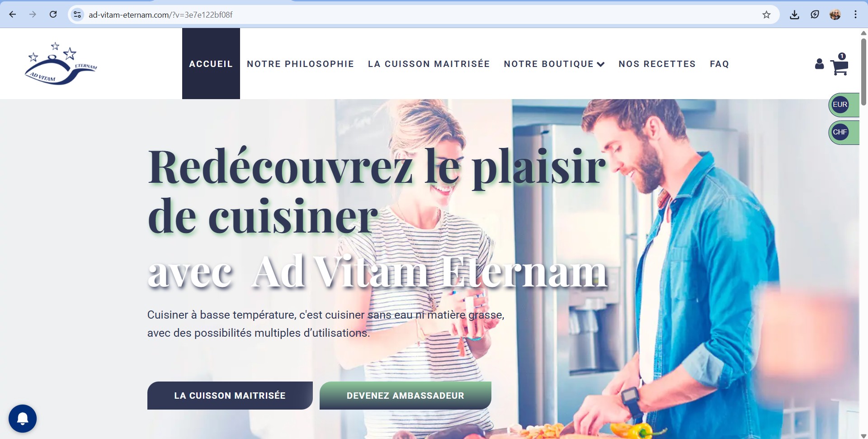Bookmark page with the star icon
Viewport: 868px width, 439px height.
click(766, 14)
